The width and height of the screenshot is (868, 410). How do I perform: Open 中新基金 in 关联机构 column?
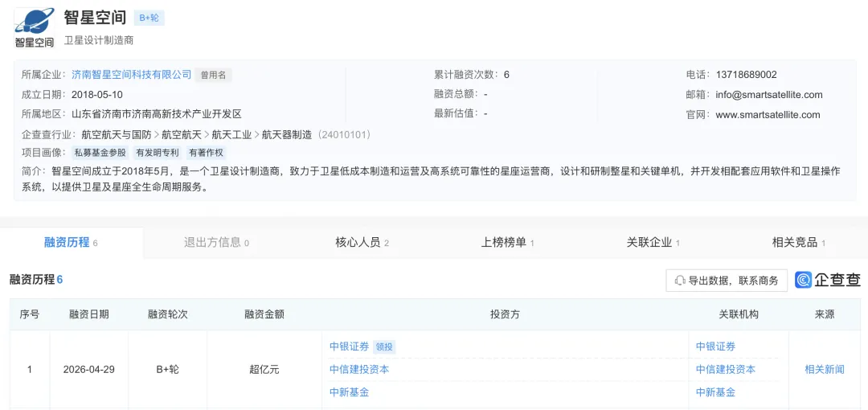(x=716, y=392)
